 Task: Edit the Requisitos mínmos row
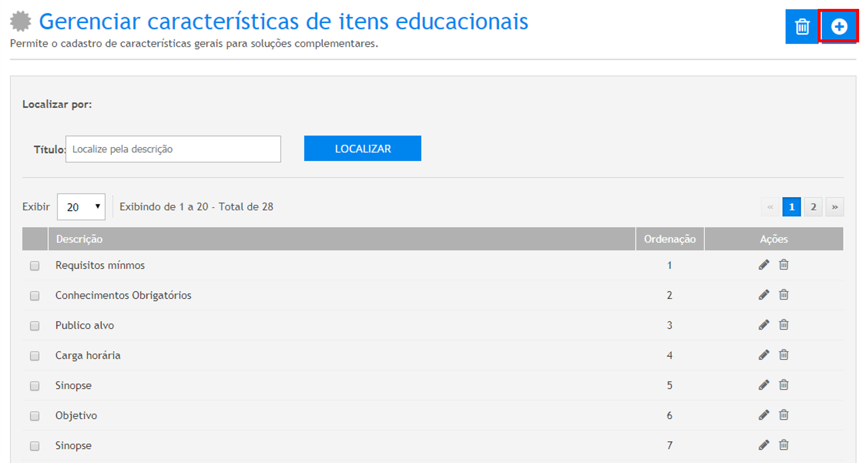click(763, 265)
